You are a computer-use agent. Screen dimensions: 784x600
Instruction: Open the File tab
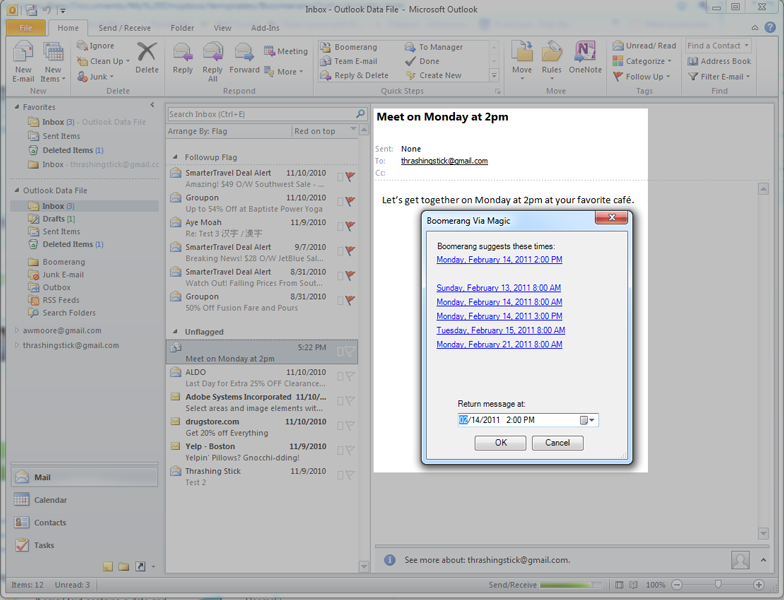[26, 28]
